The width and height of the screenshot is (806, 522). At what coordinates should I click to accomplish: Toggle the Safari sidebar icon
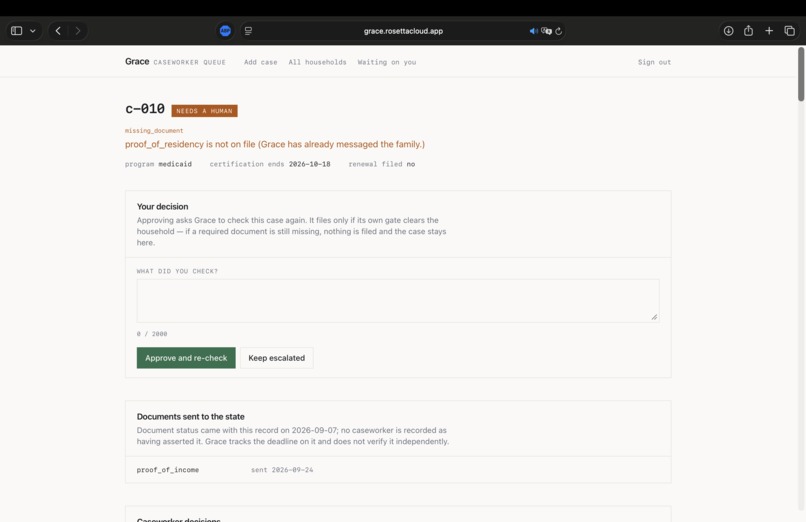(16, 31)
